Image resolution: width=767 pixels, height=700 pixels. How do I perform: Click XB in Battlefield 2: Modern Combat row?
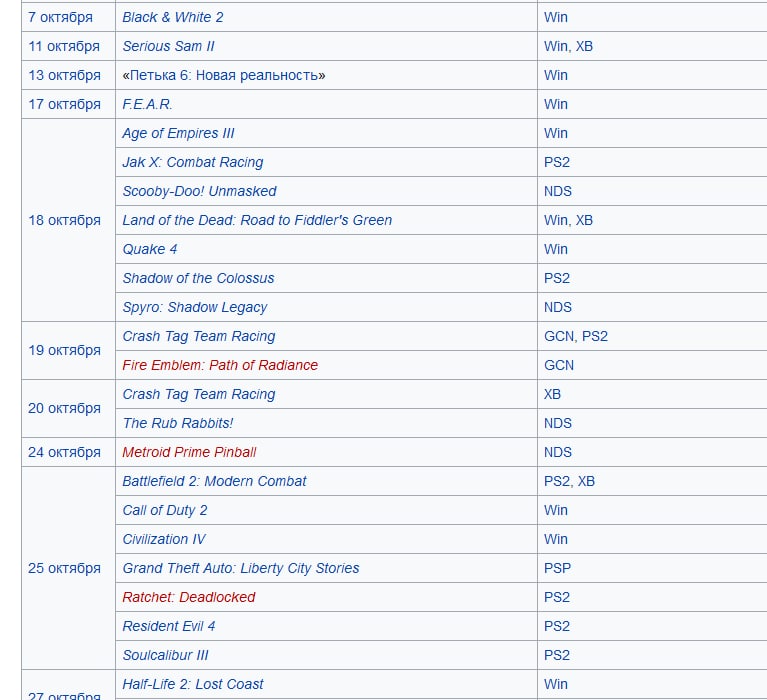[x=586, y=481]
